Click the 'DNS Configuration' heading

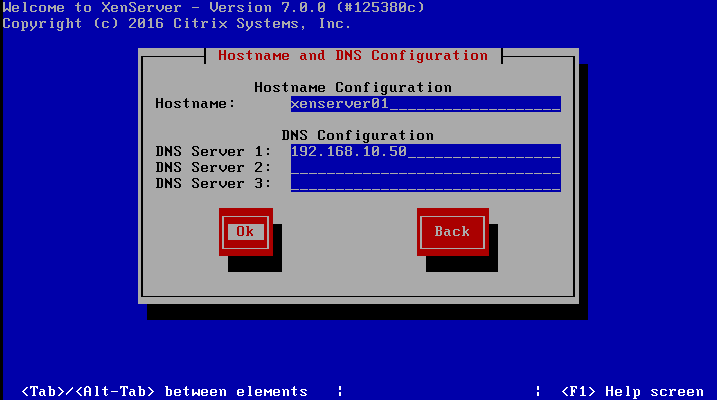[x=358, y=136]
